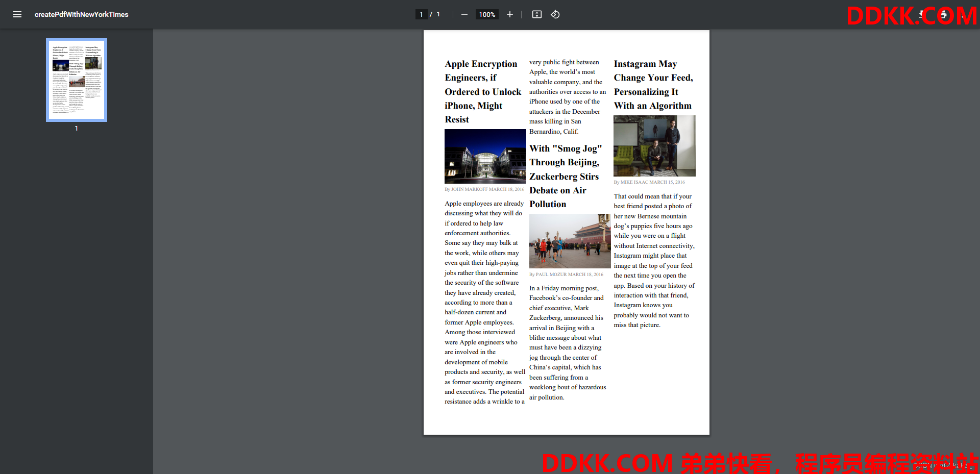Click the byline 'By JOHN MARKOFF MARCH 18, 2016'
Image resolution: width=980 pixels, height=474 pixels.
(484, 189)
